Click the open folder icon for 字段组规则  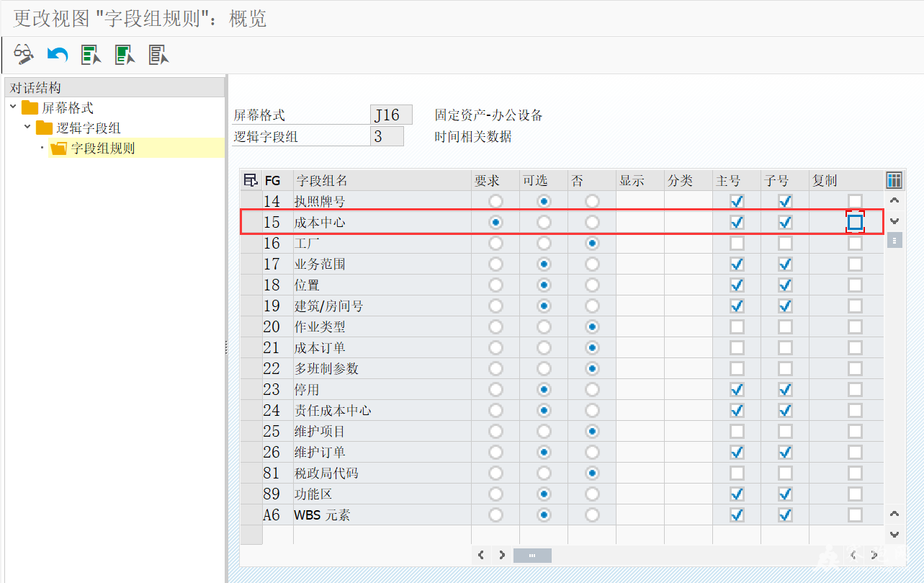tap(59, 148)
